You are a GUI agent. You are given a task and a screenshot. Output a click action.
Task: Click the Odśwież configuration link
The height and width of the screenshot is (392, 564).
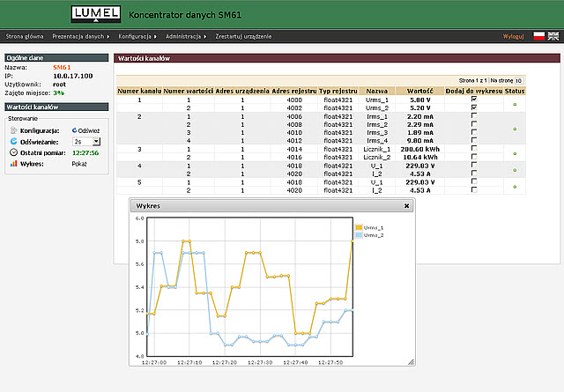point(88,129)
